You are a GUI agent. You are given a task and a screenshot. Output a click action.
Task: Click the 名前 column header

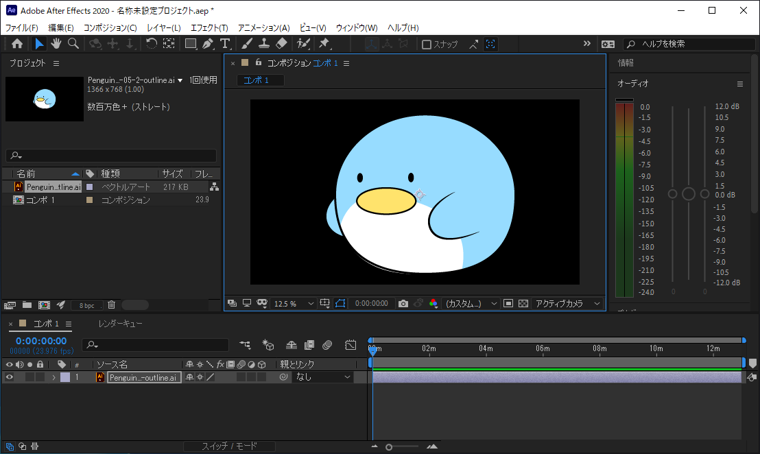coord(26,173)
